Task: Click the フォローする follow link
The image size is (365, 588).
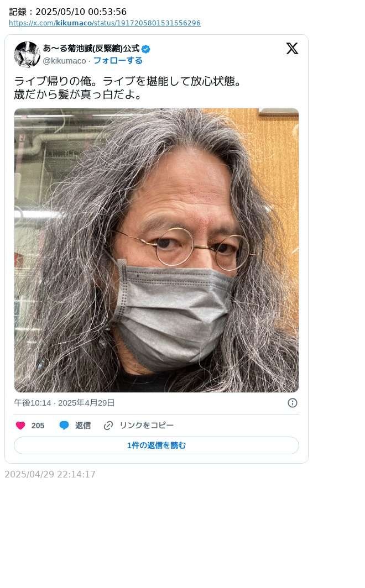Action: [117, 60]
